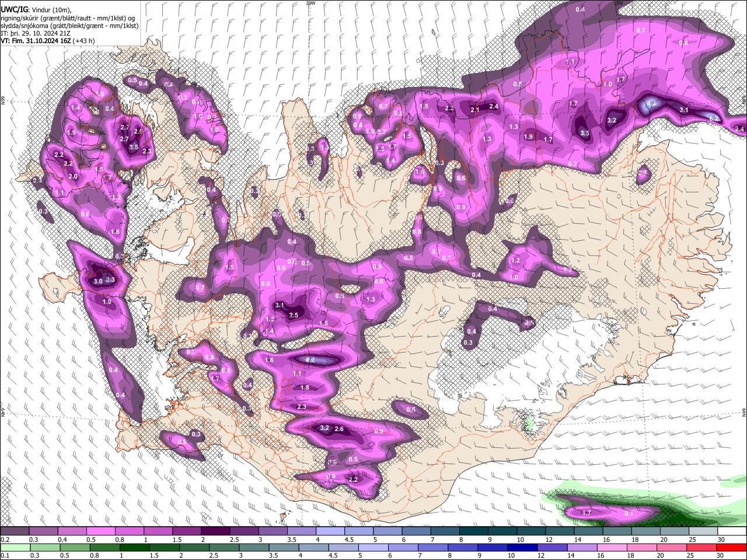The width and height of the screenshot is (747, 560).
Task: Click the 6.2 snowfall value on the map
Action: tap(714, 118)
